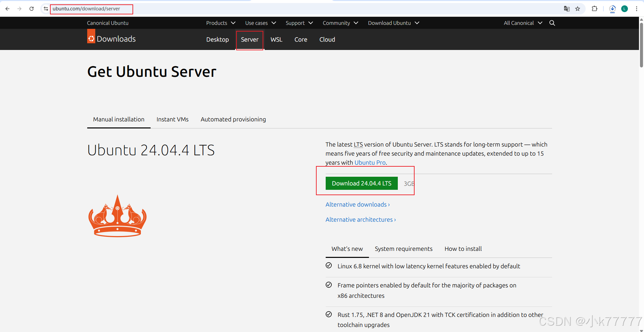Image resolution: width=644 pixels, height=332 pixels.
Task: Open the Downloads section heading link
Action: pos(116,39)
